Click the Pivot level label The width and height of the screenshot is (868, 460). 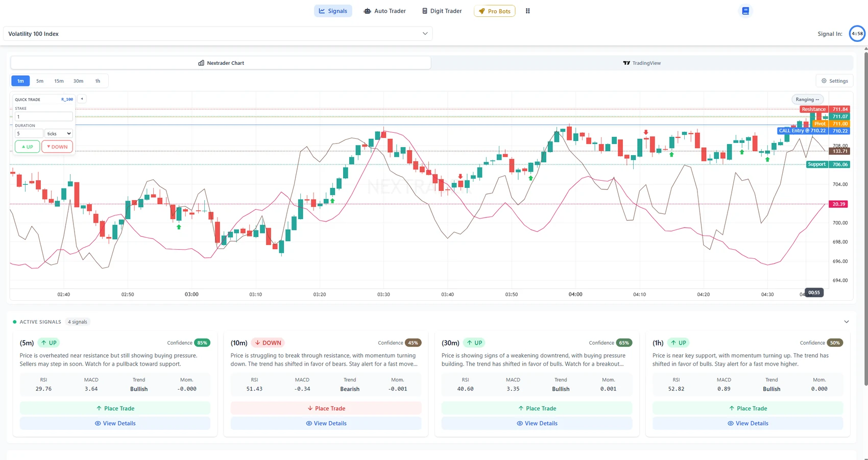[820, 124]
